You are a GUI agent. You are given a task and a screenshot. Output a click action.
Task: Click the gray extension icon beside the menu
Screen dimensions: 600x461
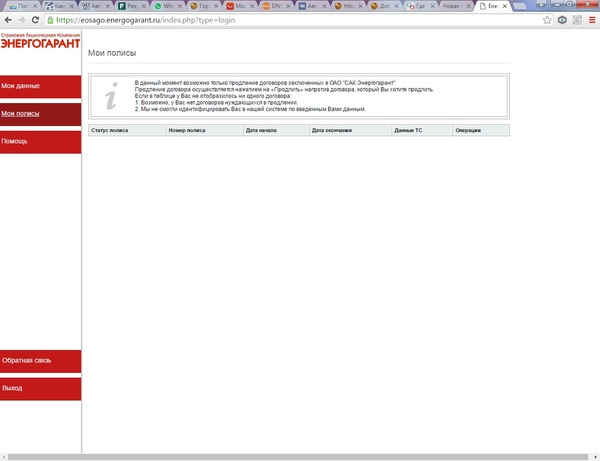(577, 20)
